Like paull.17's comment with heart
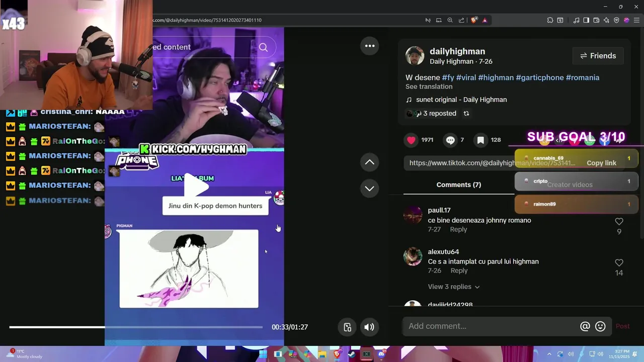644x362 pixels. (619, 221)
